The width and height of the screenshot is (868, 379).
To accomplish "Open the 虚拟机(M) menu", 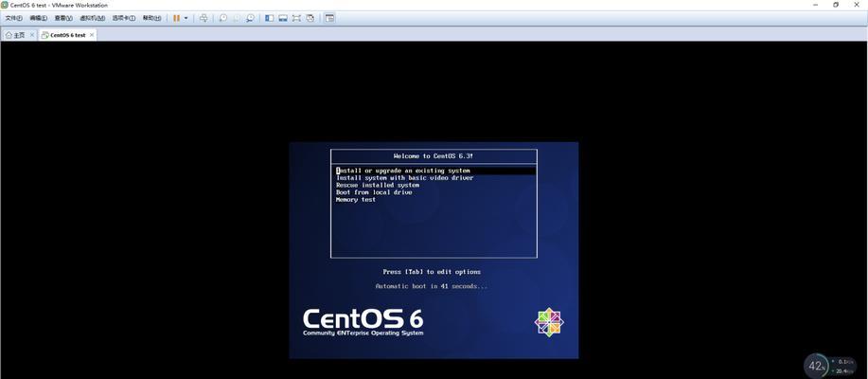I will 93,18.
